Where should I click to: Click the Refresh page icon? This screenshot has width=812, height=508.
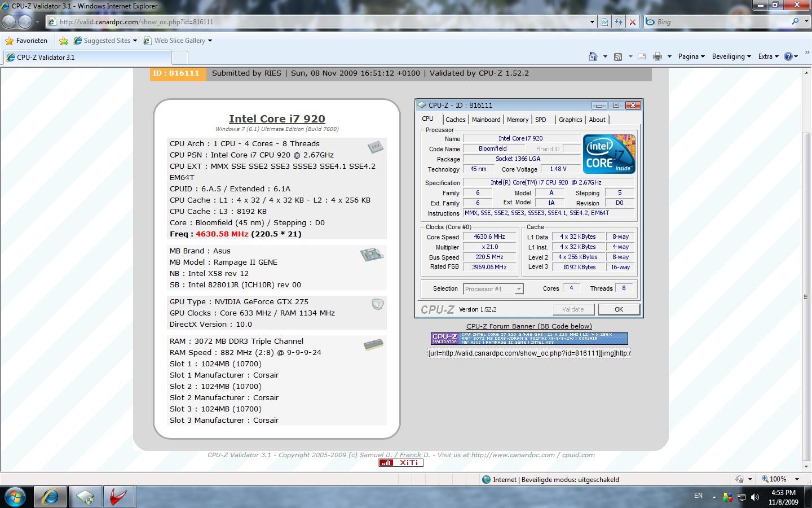(619, 21)
